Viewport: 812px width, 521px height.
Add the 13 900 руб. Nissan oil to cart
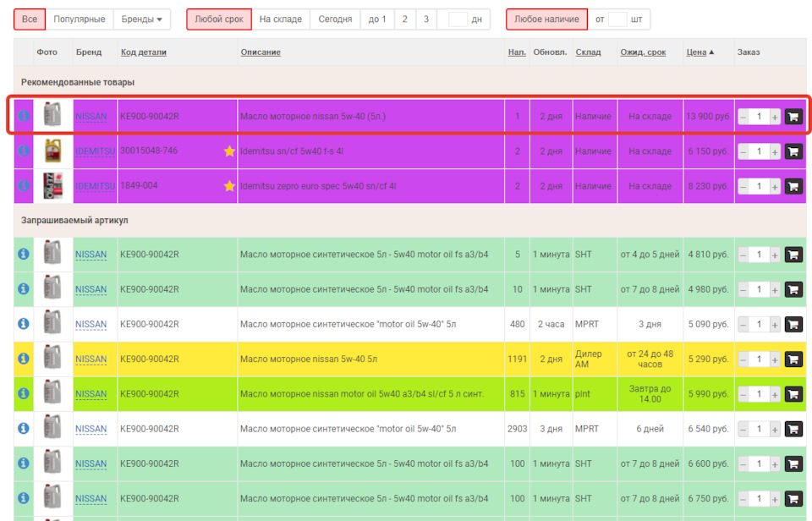pos(793,117)
